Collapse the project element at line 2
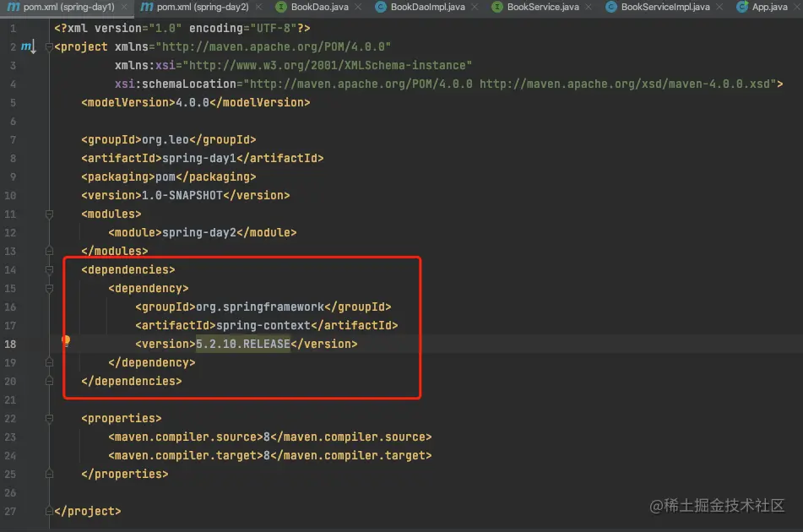This screenshot has width=803, height=532. pos(49,47)
